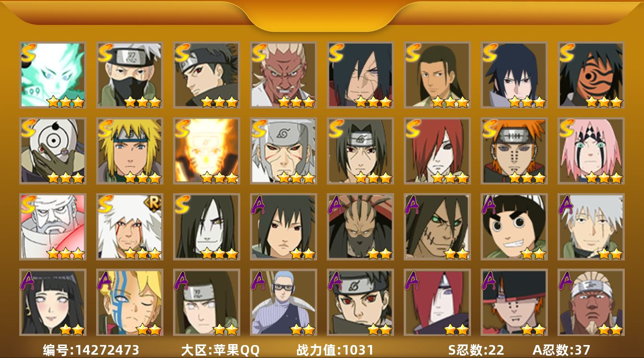Select the blushing Hinata A-rank portrait

(53, 302)
